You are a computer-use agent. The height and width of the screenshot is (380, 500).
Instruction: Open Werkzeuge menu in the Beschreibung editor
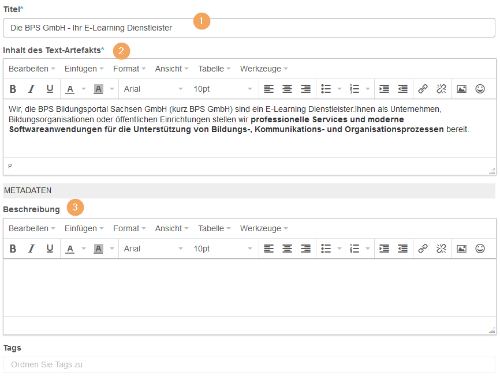(x=264, y=228)
